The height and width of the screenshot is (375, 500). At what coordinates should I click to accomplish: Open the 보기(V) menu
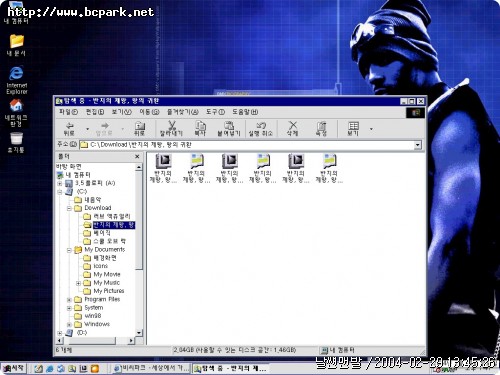[122, 112]
